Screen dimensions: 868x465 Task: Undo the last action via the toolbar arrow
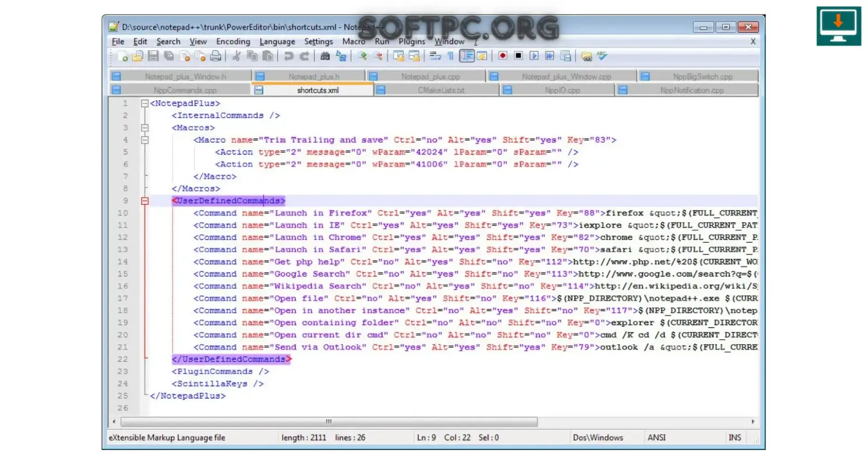pyautogui.click(x=289, y=56)
